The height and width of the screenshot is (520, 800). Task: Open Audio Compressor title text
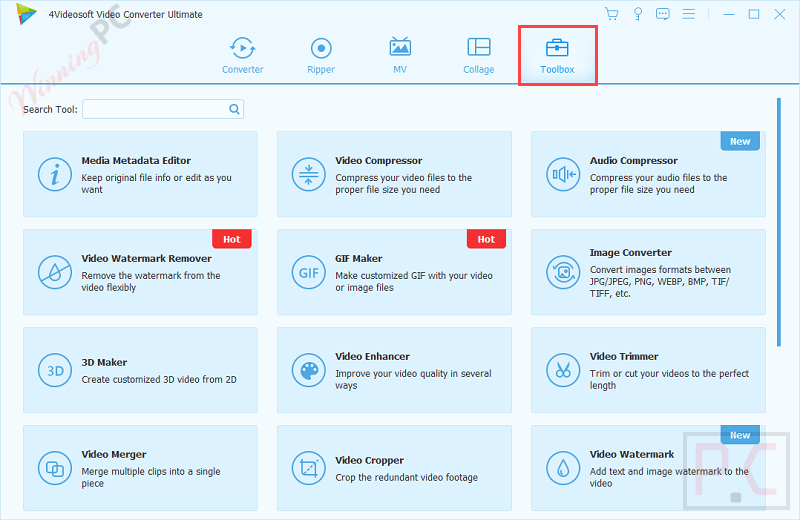[634, 160]
